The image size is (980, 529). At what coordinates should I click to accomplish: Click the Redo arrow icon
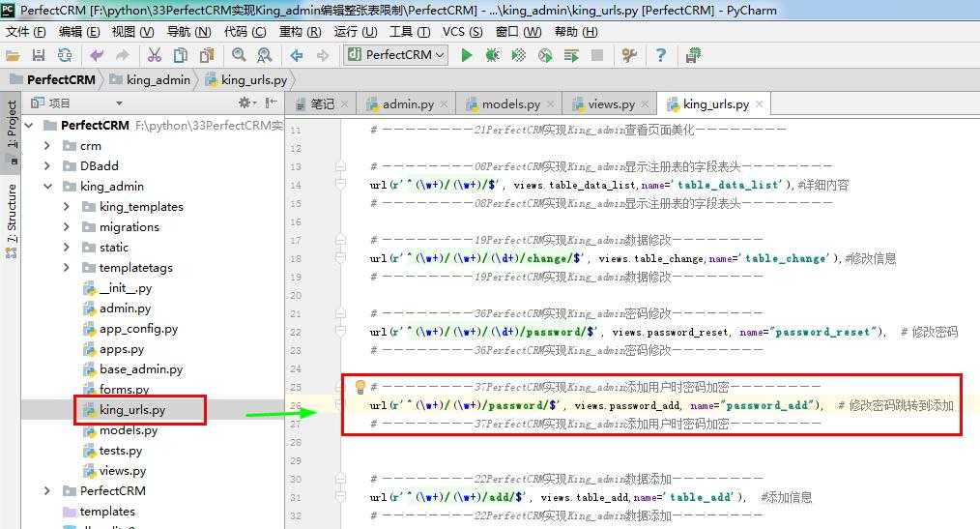point(123,56)
